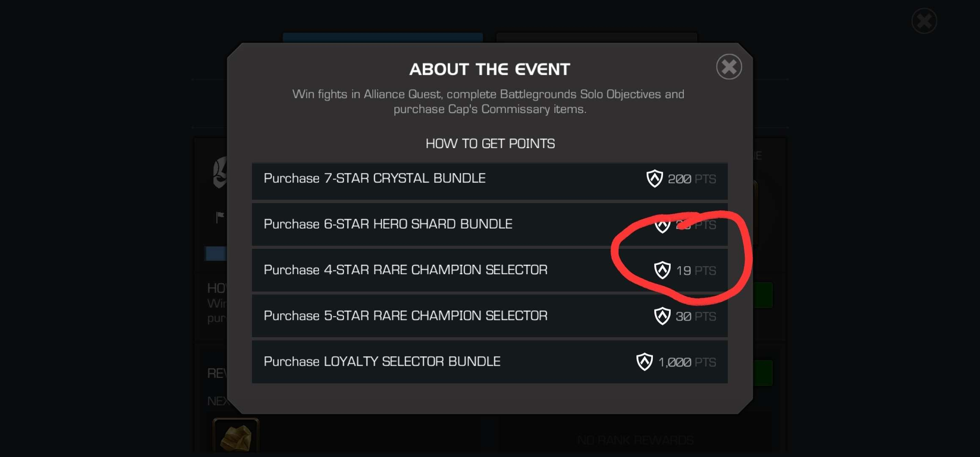Click the flag icon behind the dialog

click(x=220, y=217)
